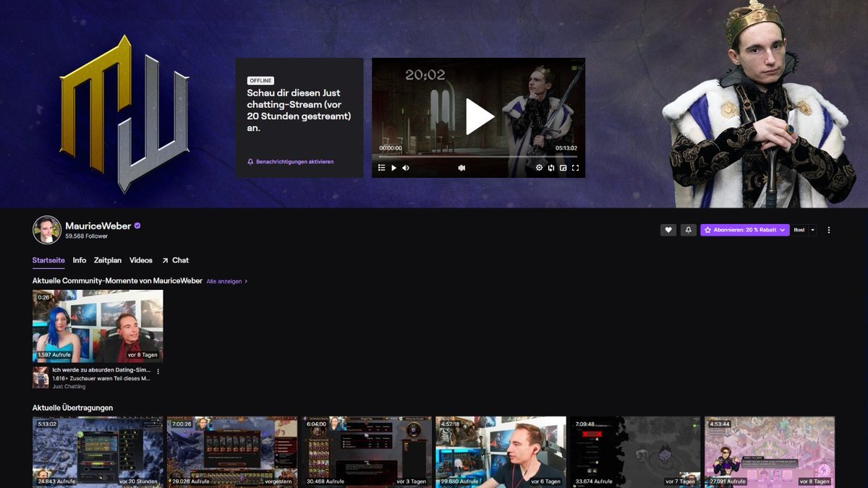Open the Zeitplan tab
Viewport: 868px width, 488px height.
click(x=108, y=260)
